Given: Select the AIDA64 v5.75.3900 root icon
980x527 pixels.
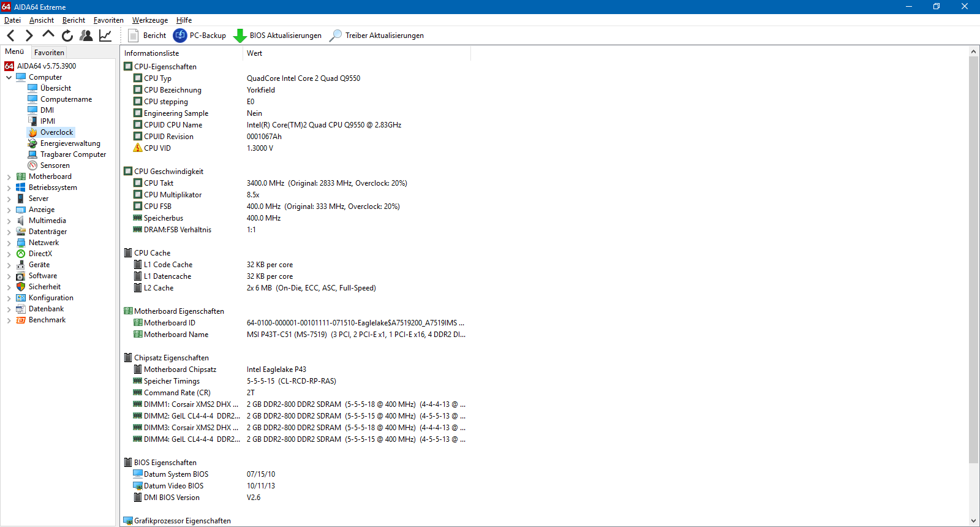Looking at the screenshot, I should [x=9, y=66].
